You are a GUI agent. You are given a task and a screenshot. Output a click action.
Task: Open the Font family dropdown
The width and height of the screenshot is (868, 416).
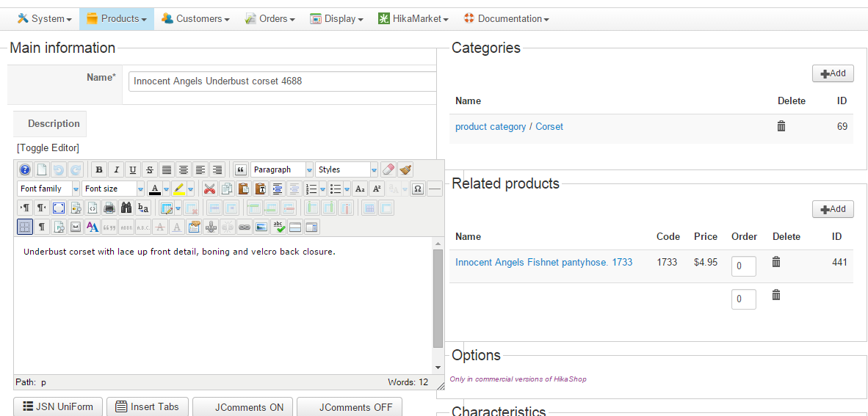[48, 189]
